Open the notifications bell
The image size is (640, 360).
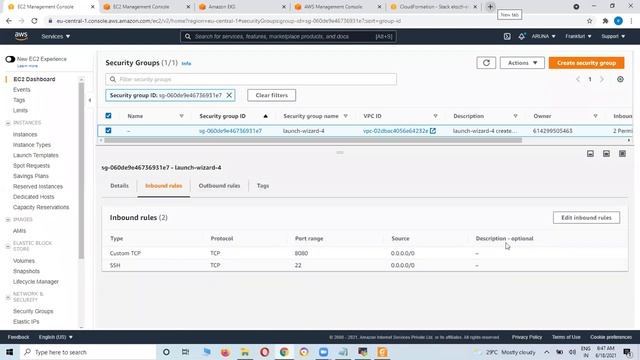click(522, 36)
